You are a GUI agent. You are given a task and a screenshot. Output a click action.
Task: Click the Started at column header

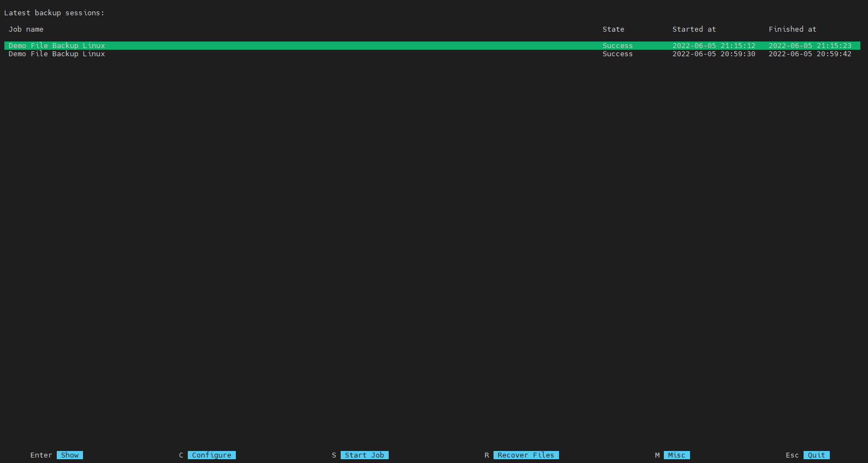coord(694,29)
